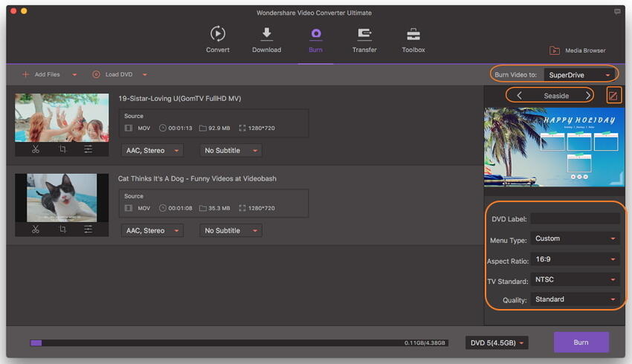Expand the Add Files dropdown arrow
The height and width of the screenshot is (364, 632).
[x=74, y=74]
